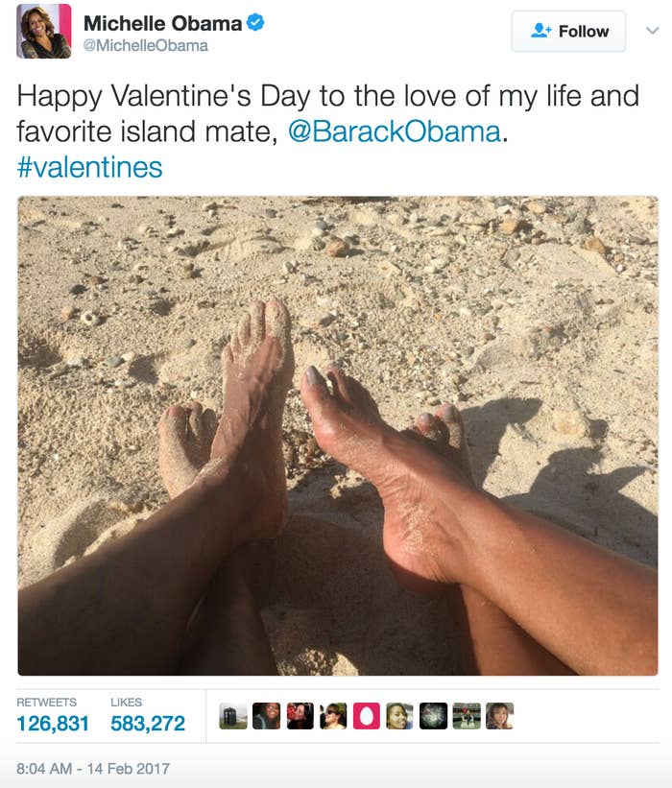Open the last liker avatar
Viewport: 672px width, 788px height.
499,716
